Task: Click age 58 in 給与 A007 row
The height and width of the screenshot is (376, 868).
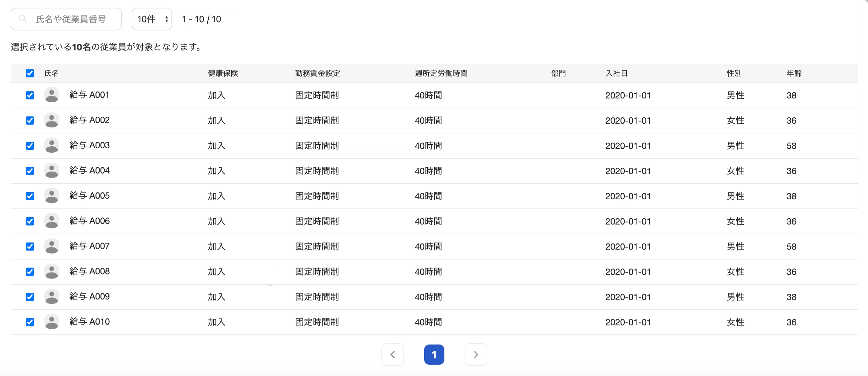Action: click(x=791, y=246)
